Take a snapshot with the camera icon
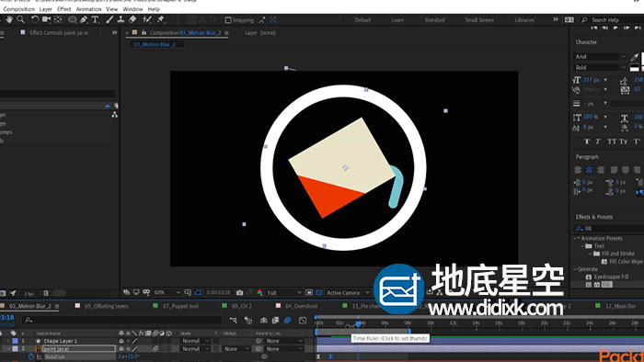 240,292
